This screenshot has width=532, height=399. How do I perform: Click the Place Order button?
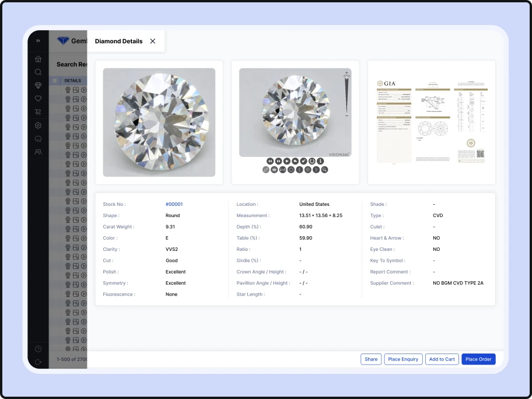(478, 359)
